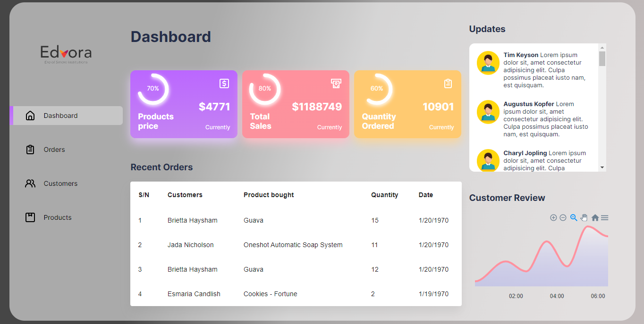This screenshot has height=324, width=644.
Task: Click the dollar icon on Products price card
Action: click(x=224, y=83)
